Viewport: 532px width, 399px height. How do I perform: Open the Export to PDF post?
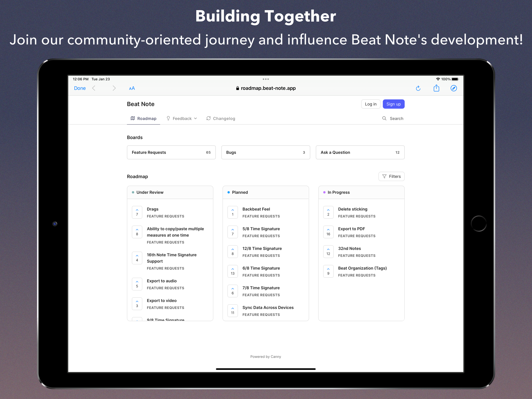tap(351, 229)
